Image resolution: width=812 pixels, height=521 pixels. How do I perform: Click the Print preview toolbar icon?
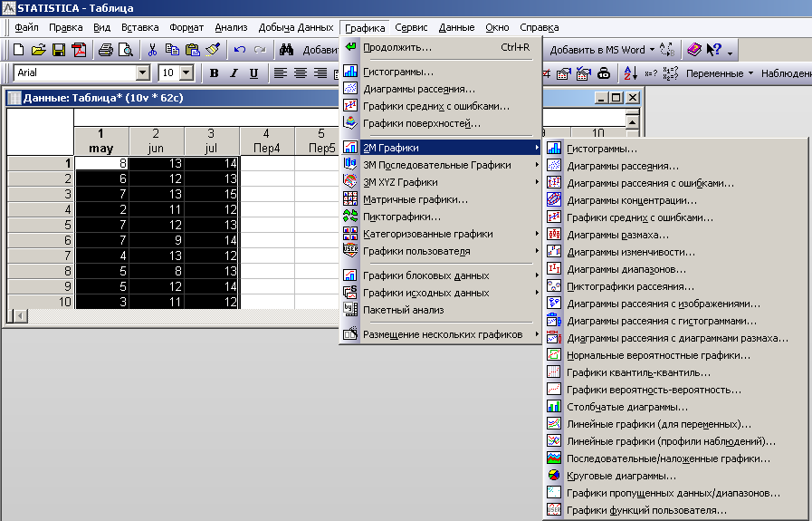[125, 50]
